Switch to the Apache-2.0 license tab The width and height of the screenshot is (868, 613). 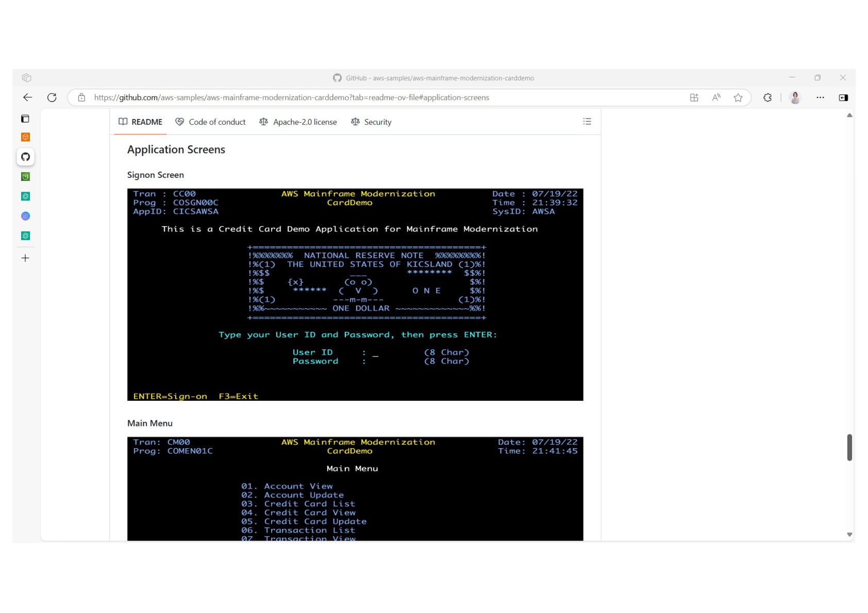298,122
